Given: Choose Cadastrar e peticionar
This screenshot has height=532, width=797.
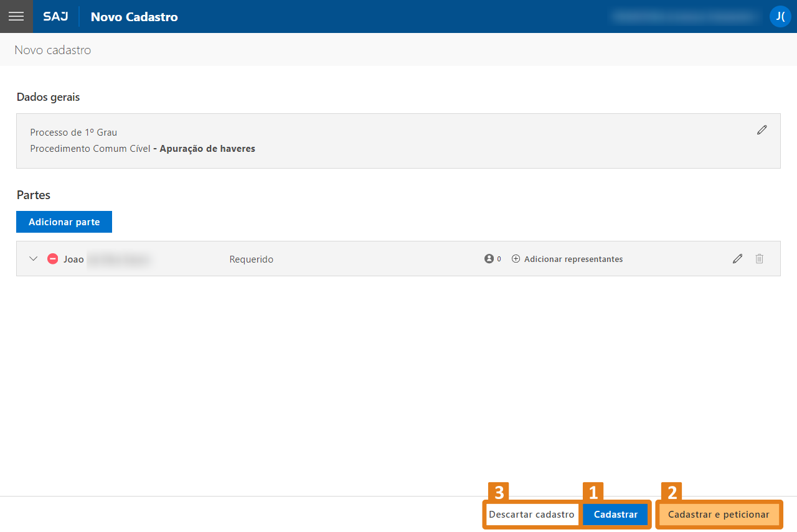Looking at the screenshot, I should (x=719, y=515).
